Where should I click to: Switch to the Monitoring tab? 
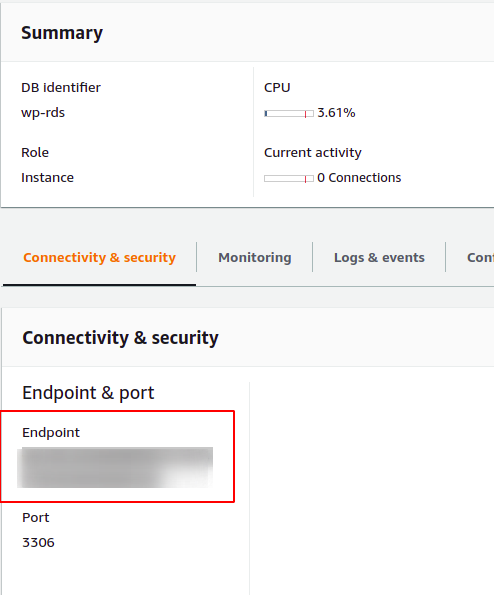(255, 257)
